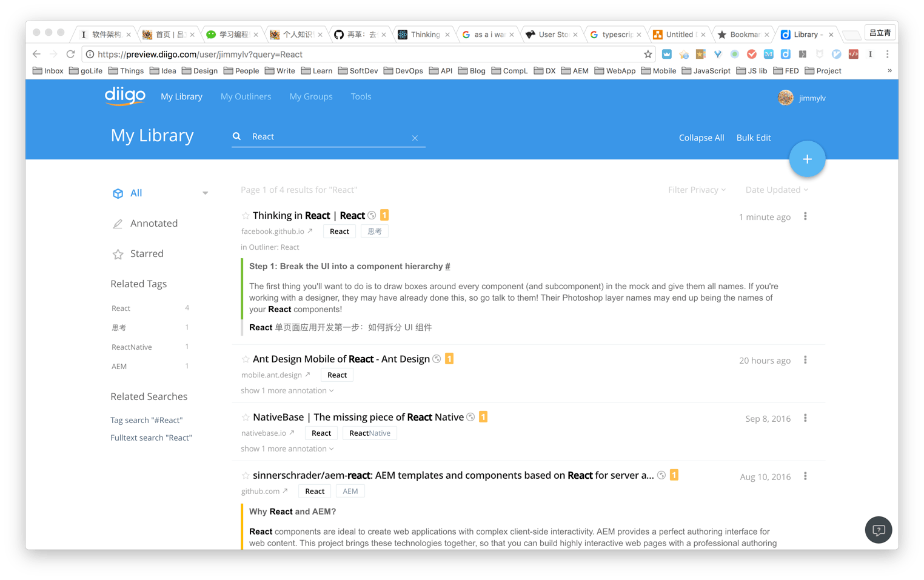Star the sinnerschrader/aem-react bookmark
The image size is (924, 580).
pos(246,476)
